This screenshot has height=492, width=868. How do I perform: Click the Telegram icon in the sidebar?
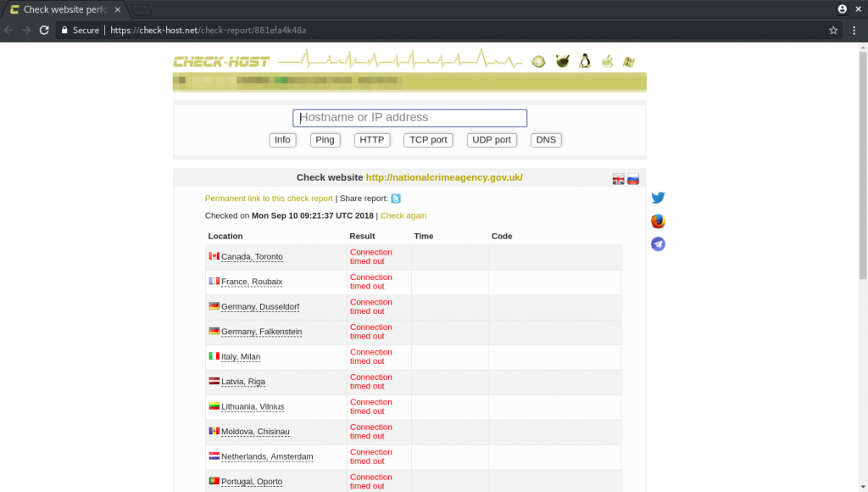click(x=658, y=243)
